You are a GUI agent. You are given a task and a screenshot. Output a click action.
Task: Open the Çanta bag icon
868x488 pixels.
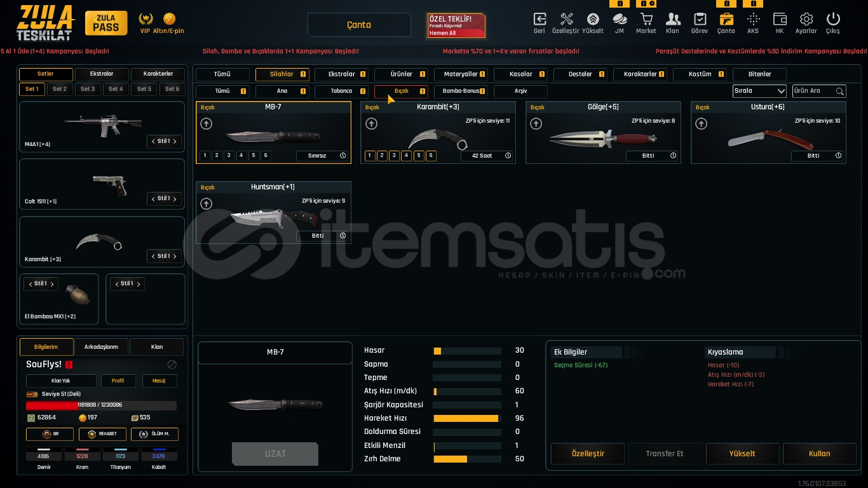pos(726,19)
